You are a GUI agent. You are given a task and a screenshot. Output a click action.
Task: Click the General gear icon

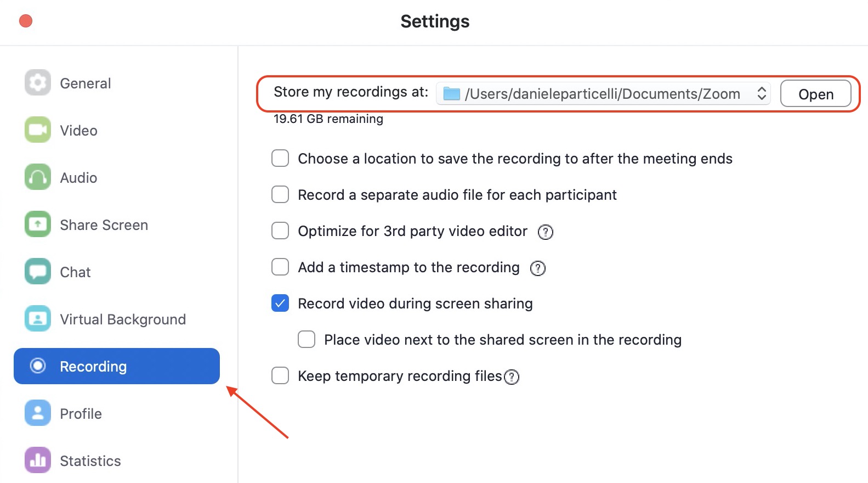(37, 83)
